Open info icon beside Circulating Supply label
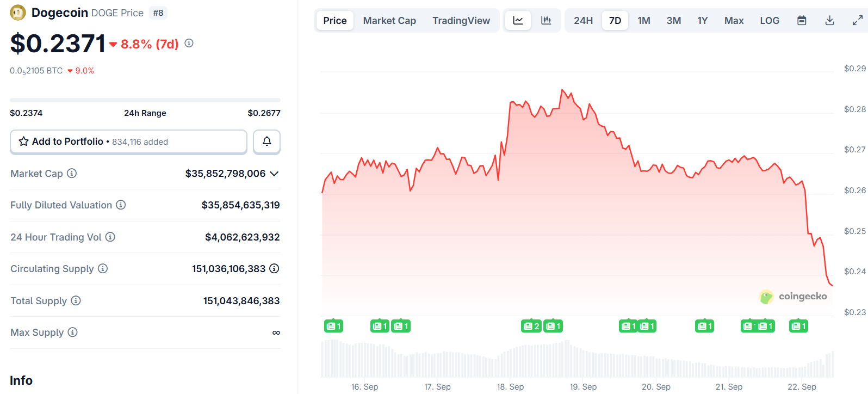868x394 pixels. click(x=103, y=268)
